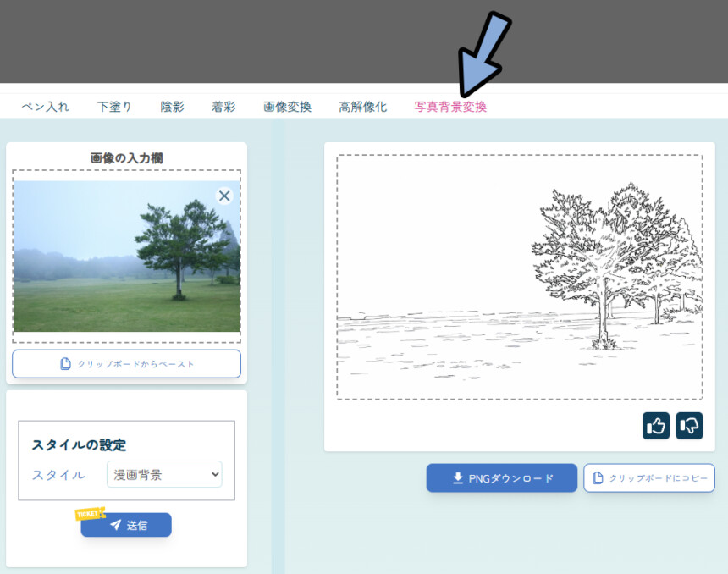This screenshot has height=574, width=728.
Task: Copy result with クリップボードにコピー button
Action: [649, 477]
